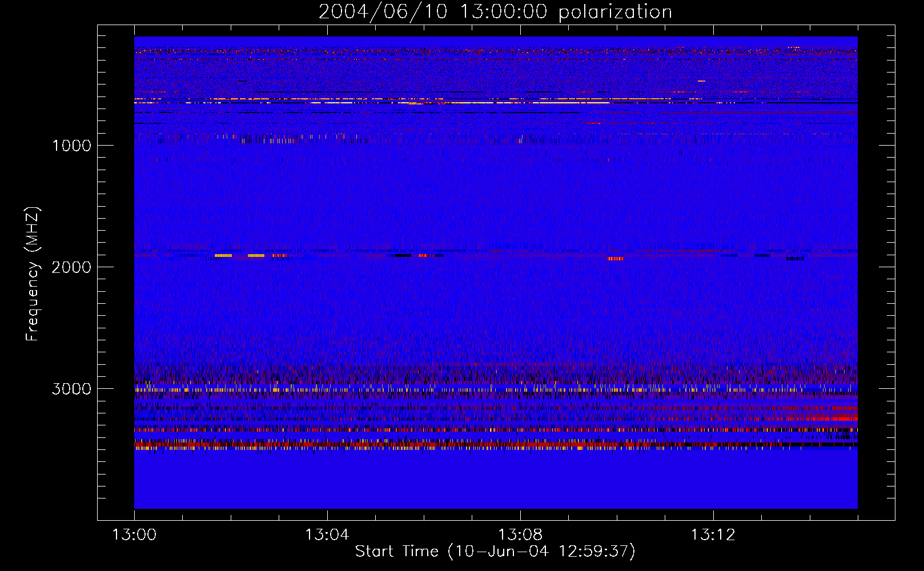Click the 13:04 time tick label
The height and width of the screenshot is (571, 924).
pos(327,535)
